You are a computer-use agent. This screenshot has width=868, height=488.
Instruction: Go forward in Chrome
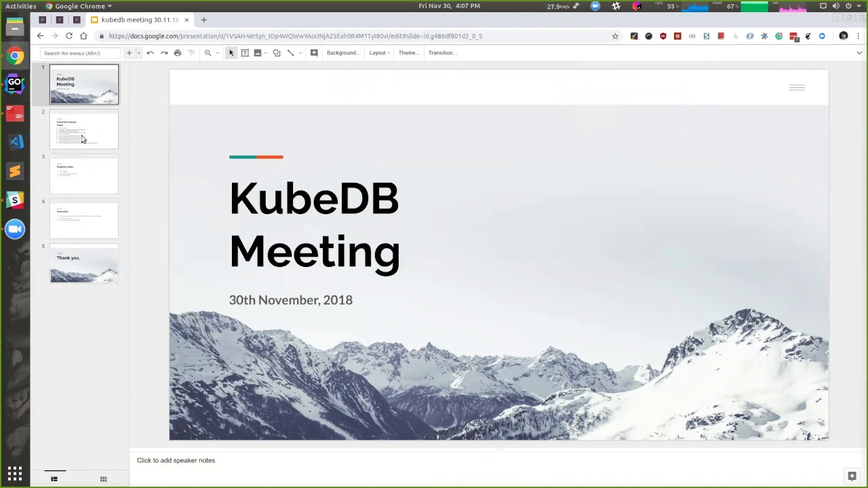tap(54, 36)
